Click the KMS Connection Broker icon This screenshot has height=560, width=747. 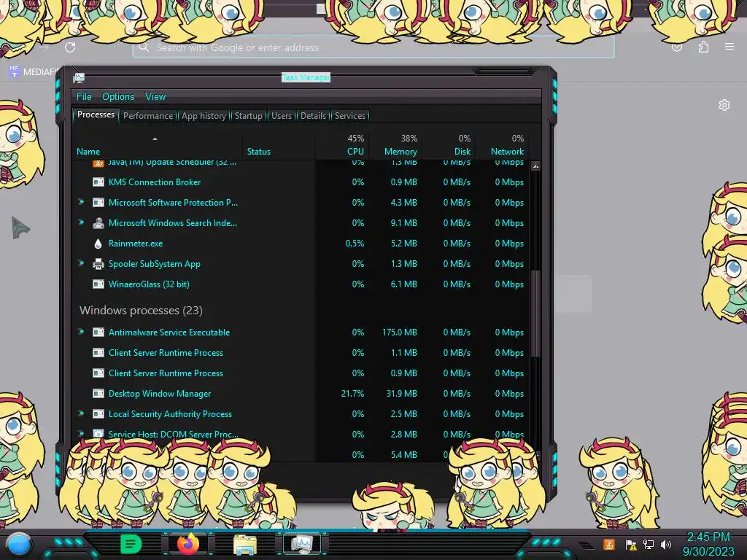pyautogui.click(x=98, y=182)
